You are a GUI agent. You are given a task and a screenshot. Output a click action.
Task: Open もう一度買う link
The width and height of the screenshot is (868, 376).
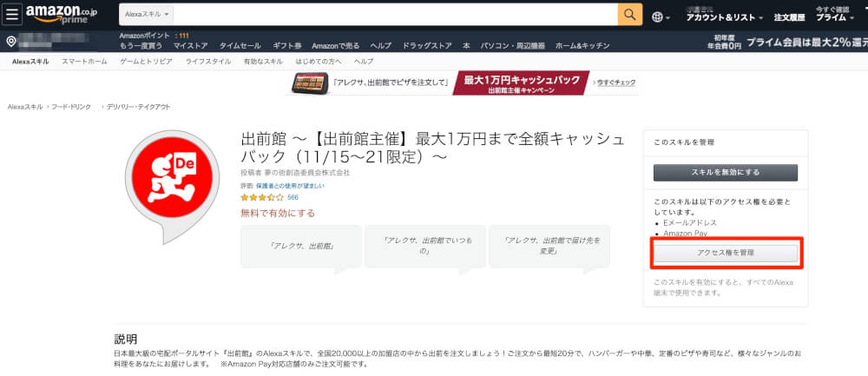(141, 45)
